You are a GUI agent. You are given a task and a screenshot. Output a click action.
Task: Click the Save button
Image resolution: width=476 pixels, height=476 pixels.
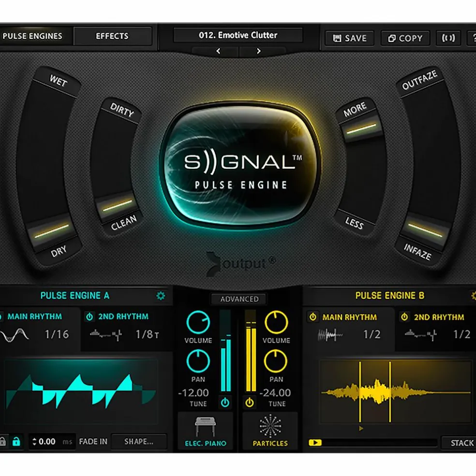[x=349, y=38]
